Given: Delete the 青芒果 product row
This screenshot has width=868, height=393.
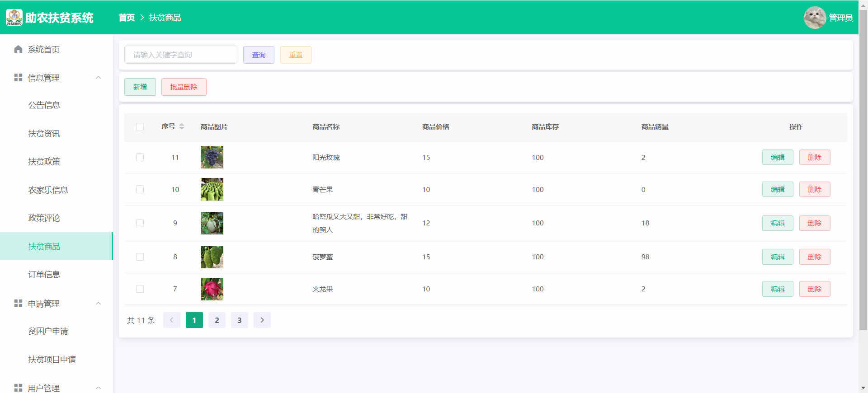Looking at the screenshot, I should (x=815, y=189).
